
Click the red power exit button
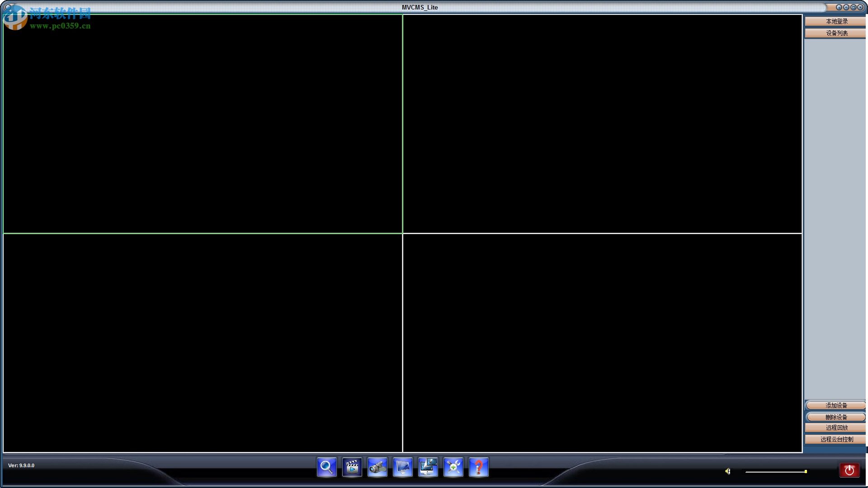click(849, 470)
